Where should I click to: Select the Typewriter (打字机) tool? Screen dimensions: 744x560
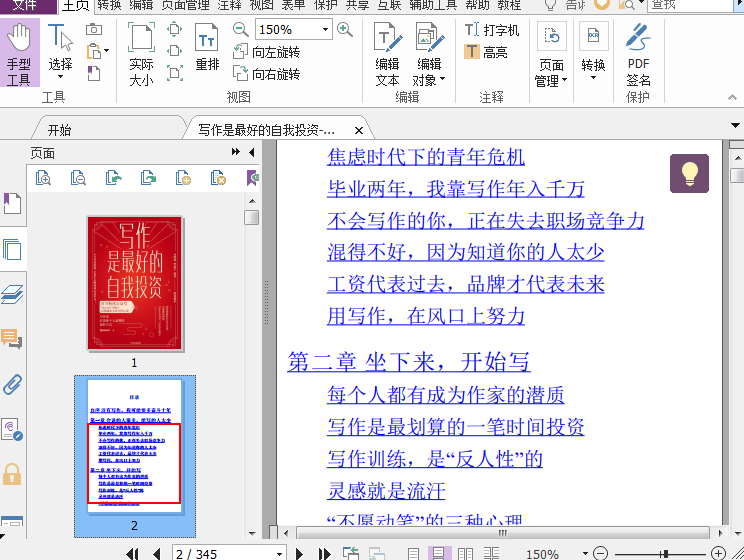[492, 30]
